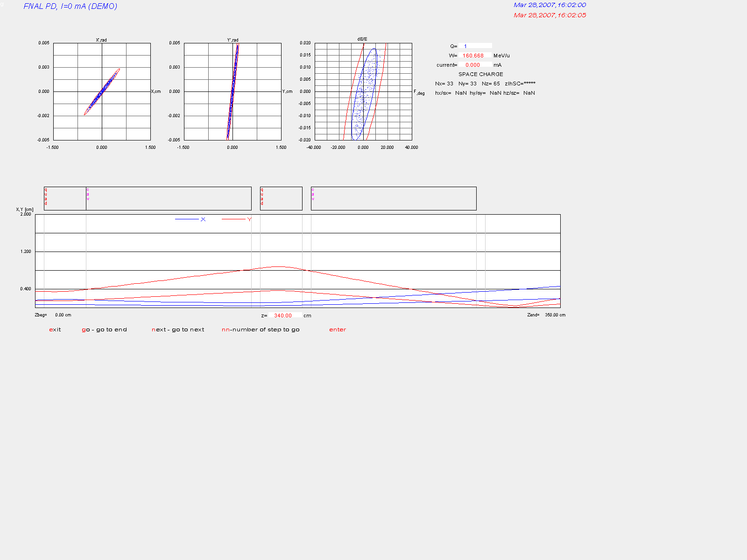Click the MeV/u unit label
The width and height of the screenshot is (747, 560).
tap(501, 56)
